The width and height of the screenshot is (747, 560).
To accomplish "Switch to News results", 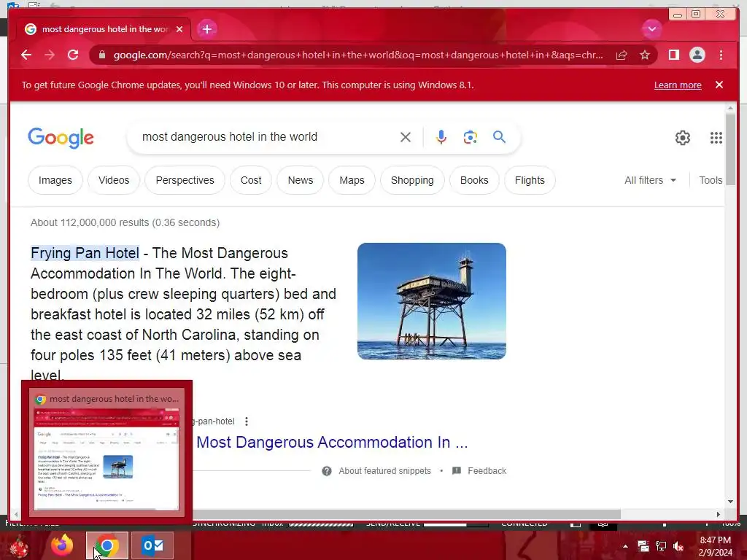I will (x=301, y=180).
